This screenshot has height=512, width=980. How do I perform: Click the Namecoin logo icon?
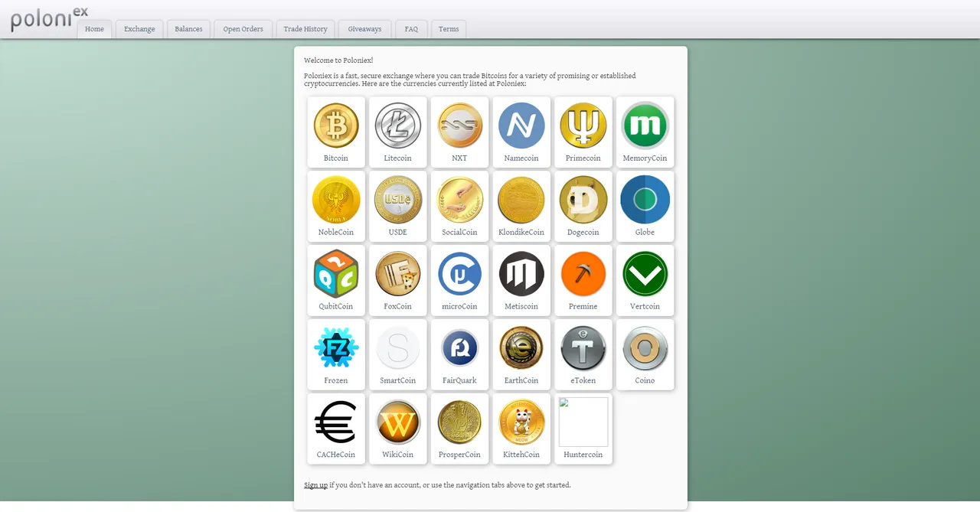tap(521, 126)
